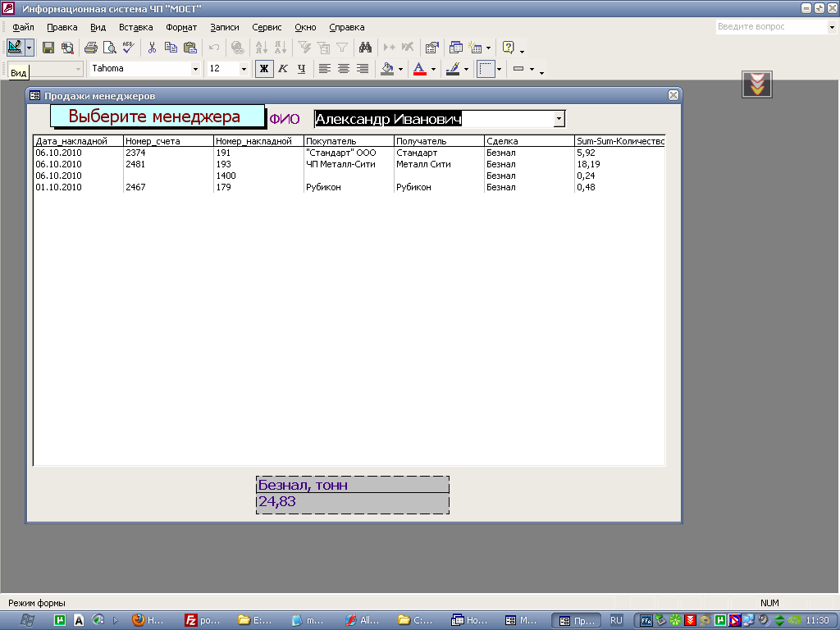Screen dimensions: 840x630
Task: Click the line border width button
Action: [x=486, y=69]
